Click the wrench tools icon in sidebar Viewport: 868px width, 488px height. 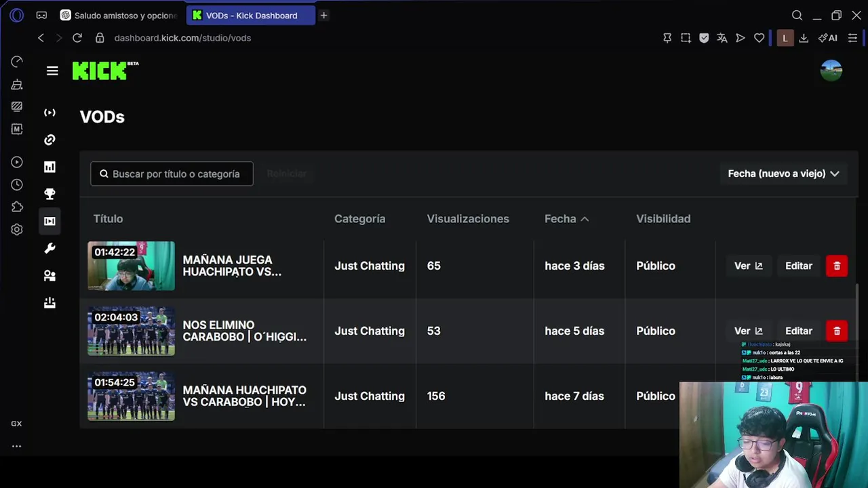tap(50, 248)
